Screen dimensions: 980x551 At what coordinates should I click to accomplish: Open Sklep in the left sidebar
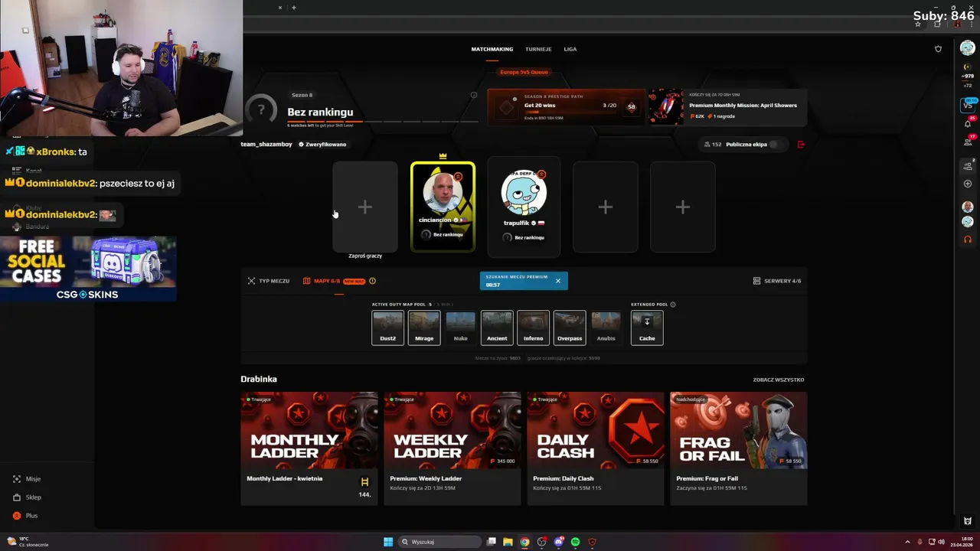tap(27, 497)
